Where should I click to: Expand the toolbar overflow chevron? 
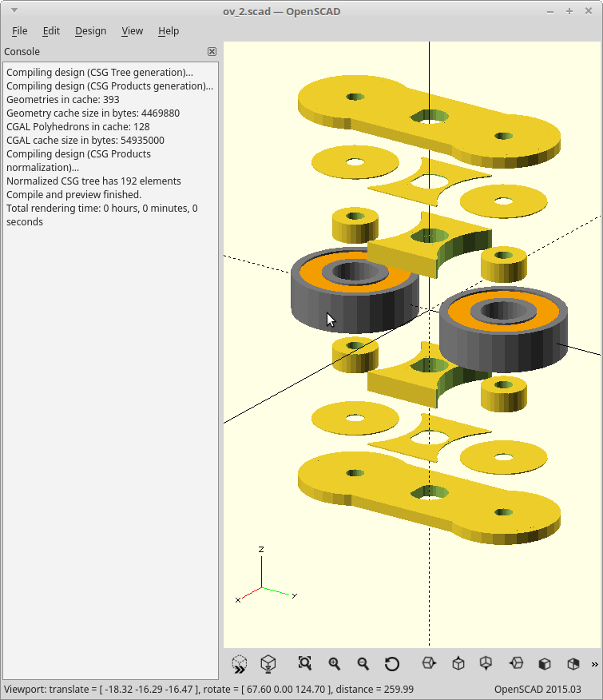[594, 663]
